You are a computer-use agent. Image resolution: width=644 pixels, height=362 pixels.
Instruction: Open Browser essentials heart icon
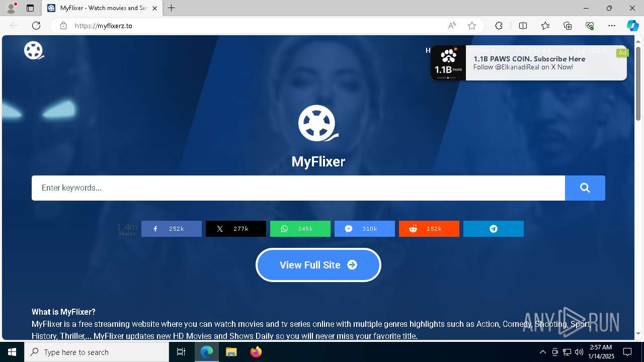coord(590,26)
